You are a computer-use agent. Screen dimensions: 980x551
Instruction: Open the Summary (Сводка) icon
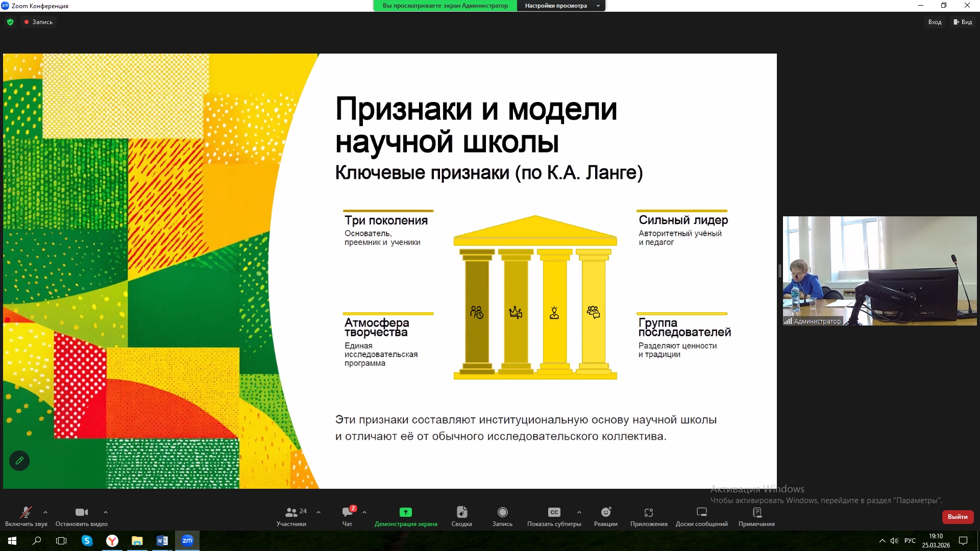pyautogui.click(x=461, y=512)
